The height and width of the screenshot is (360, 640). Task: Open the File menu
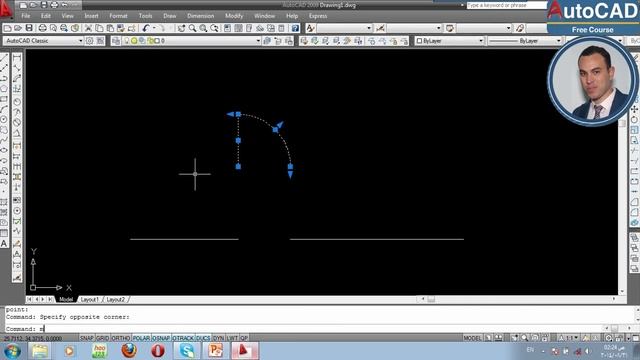point(26,16)
